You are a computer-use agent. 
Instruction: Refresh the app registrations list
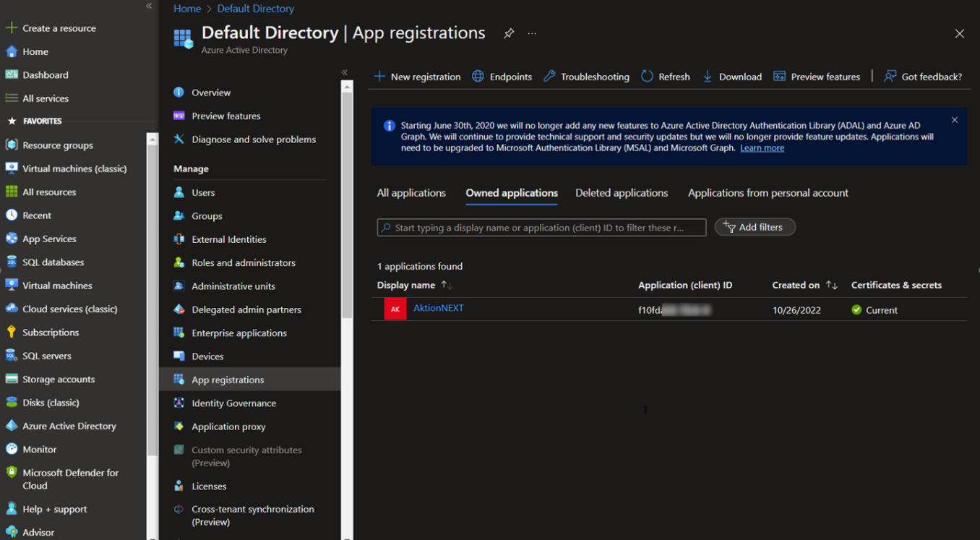(x=666, y=77)
